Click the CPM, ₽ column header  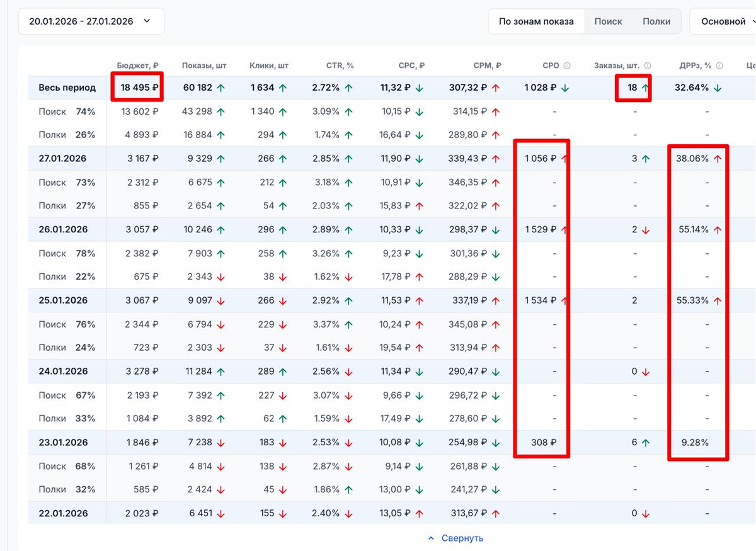pyautogui.click(x=488, y=65)
